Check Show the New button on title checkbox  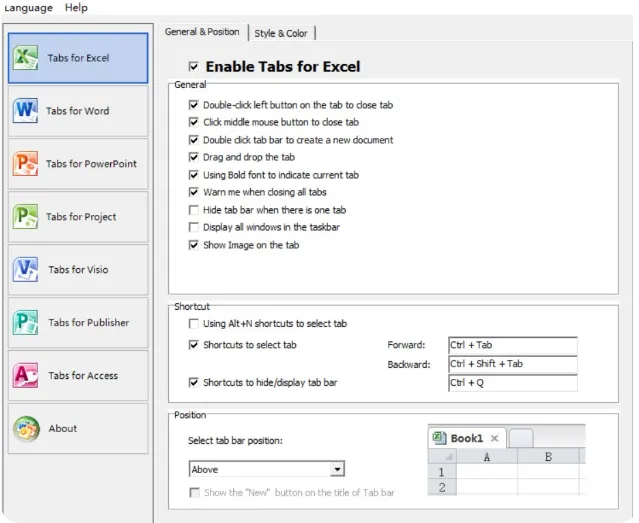(x=194, y=492)
